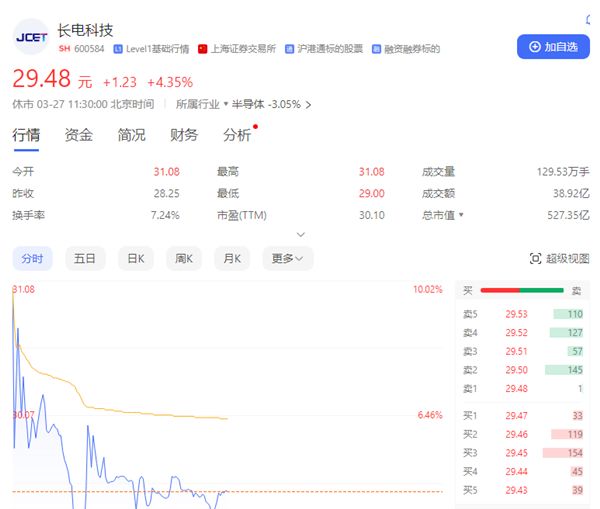Click the buy/sell ratio bar
The height and width of the screenshot is (509, 600).
tap(522, 290)
